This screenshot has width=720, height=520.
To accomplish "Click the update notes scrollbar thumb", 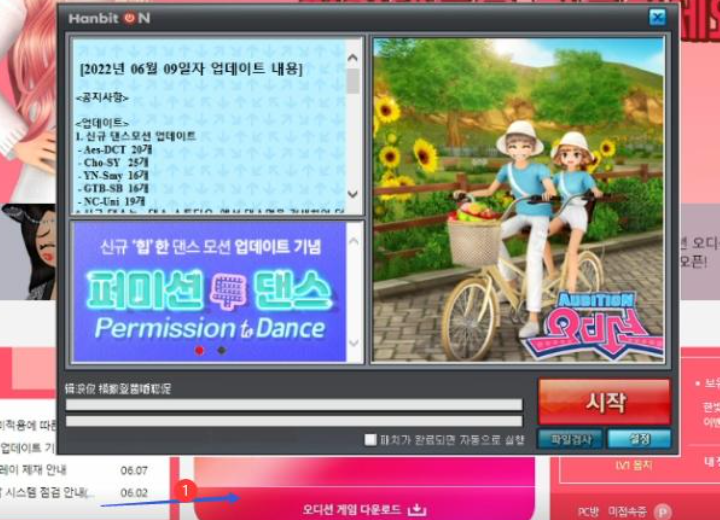I will [x=353, y=81].
